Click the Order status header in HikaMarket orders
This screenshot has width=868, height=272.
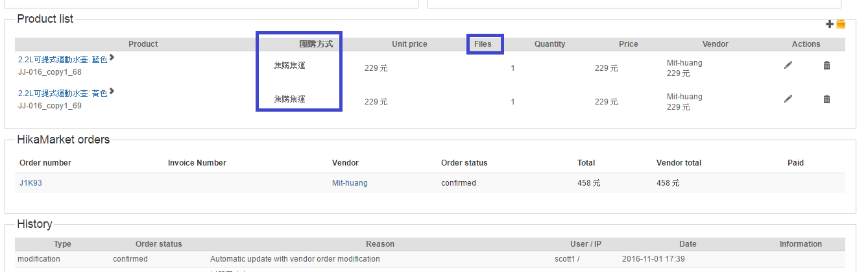464,163
